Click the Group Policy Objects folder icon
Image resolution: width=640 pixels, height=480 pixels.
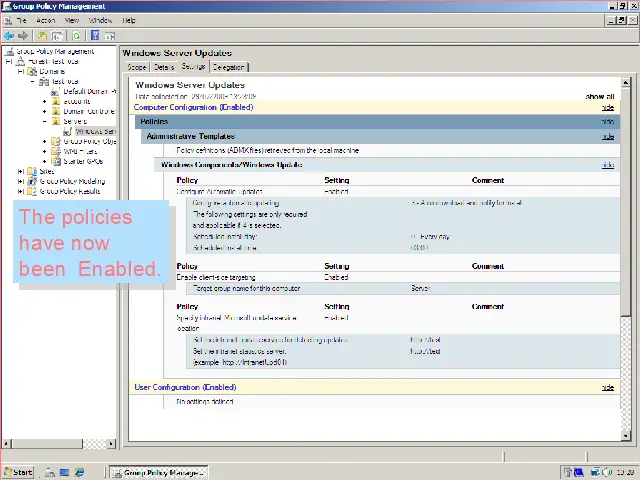click(56, 141)
